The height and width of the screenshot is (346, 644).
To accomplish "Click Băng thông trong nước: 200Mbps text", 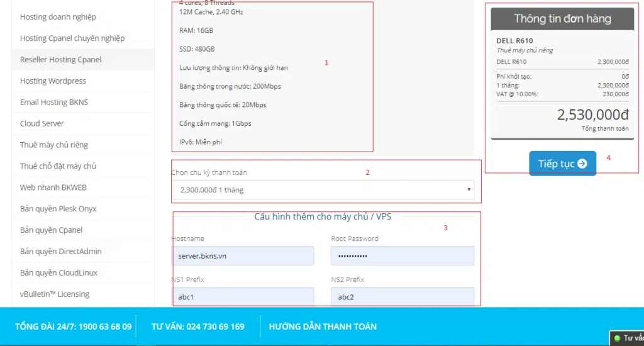I will [x=230, y=86].
